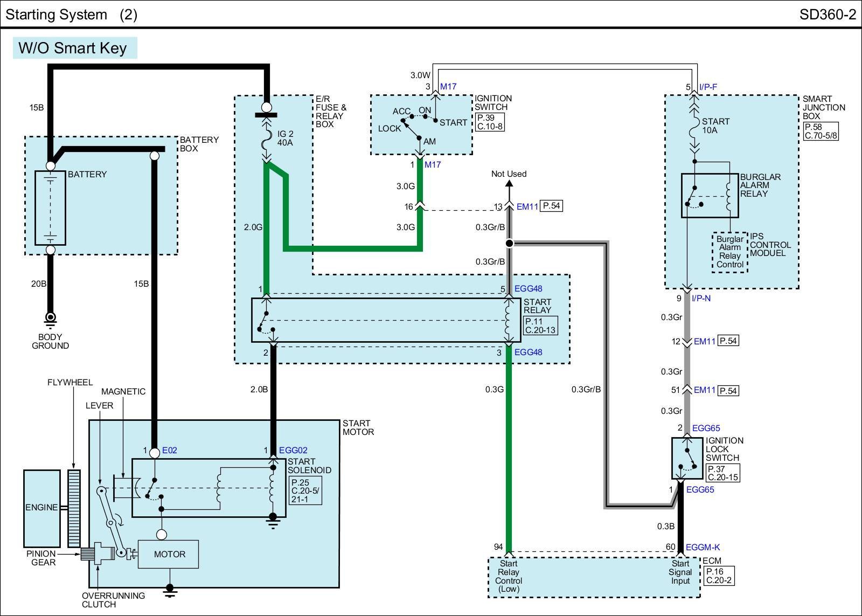Click the Not Used arrow head
Viewport: 862px width, 616px height.
(509, 185)
